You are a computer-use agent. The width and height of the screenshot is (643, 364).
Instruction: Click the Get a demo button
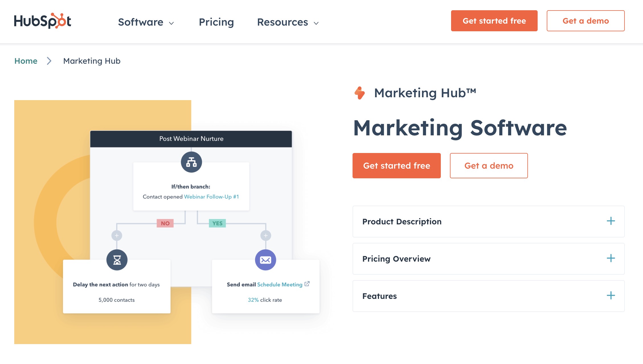click(489, 166)
